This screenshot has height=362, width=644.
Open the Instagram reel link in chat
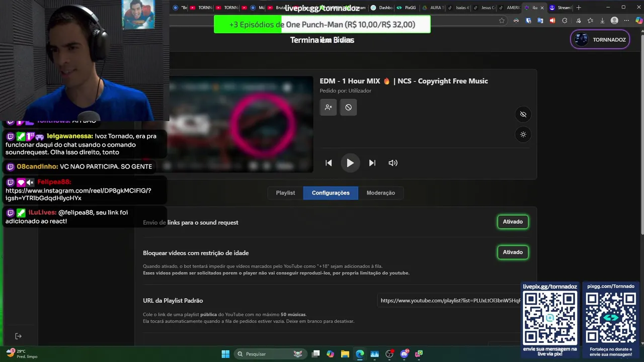click(x=78, y=194)
